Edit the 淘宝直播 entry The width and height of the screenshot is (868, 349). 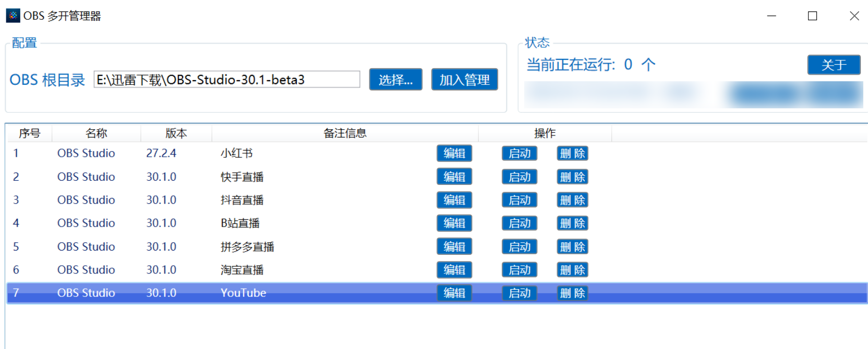pyautogui.click(x=454, y=270)
